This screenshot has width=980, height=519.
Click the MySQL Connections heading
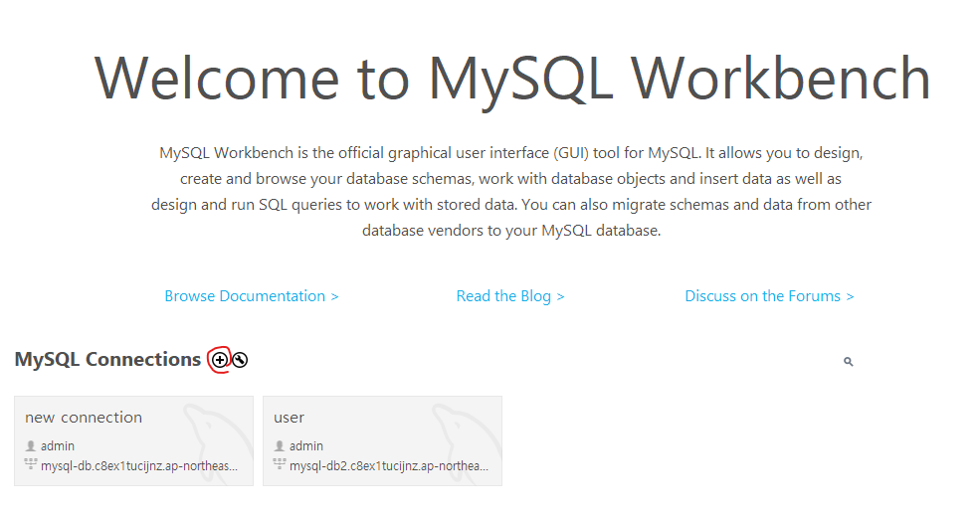click(107, 359)
